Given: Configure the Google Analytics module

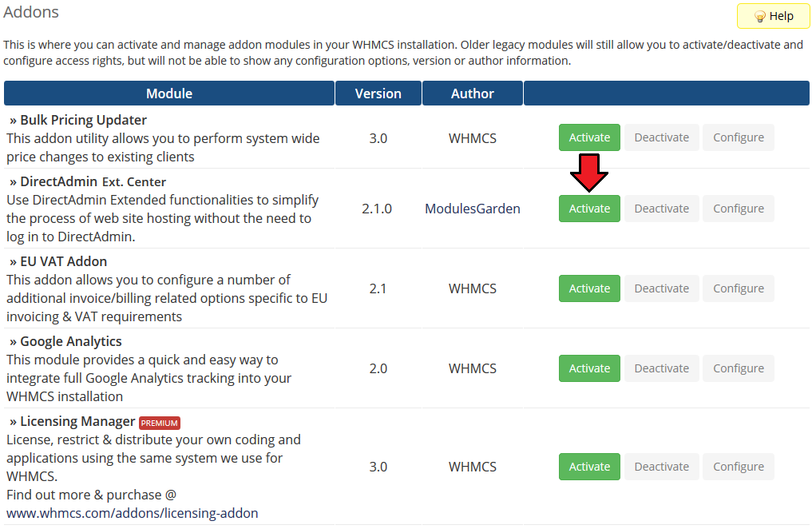Looking at the screenshot, I should point(739,368).
